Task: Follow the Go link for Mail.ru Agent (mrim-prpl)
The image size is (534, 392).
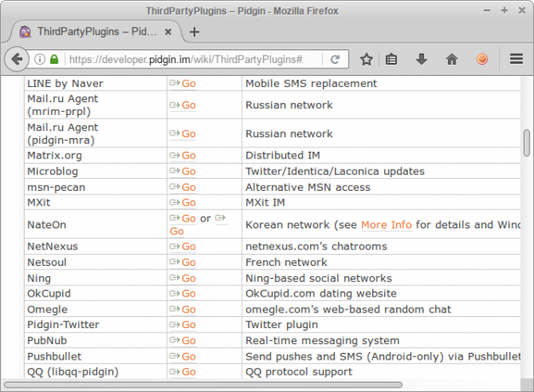Action: click(x=183, y=106)
